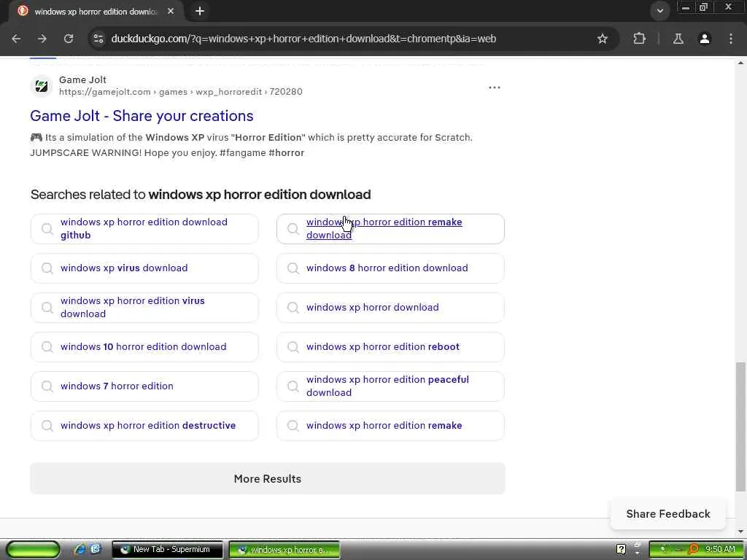
Task: Select windows xp horror taskbar button
Action: point(285,550)
